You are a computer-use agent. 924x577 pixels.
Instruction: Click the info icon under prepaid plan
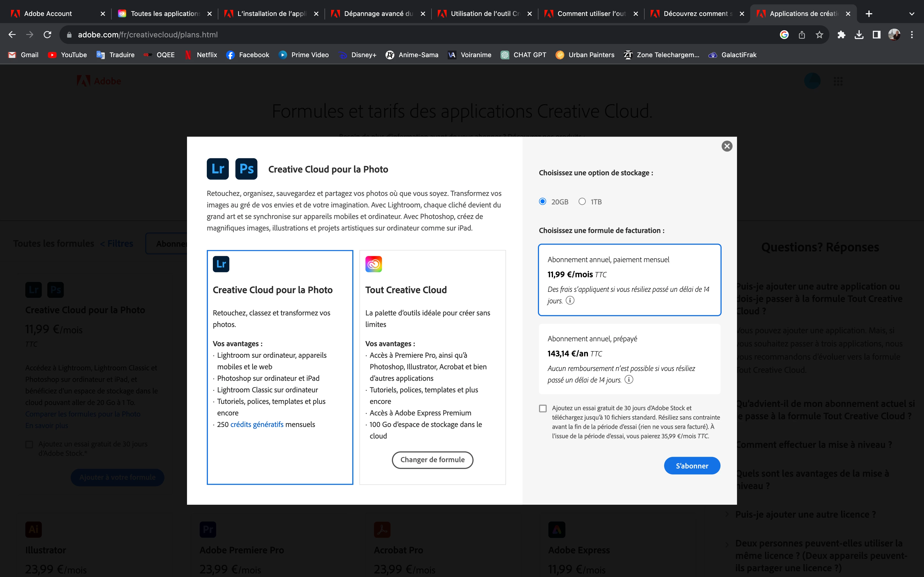tap(628, 379)
